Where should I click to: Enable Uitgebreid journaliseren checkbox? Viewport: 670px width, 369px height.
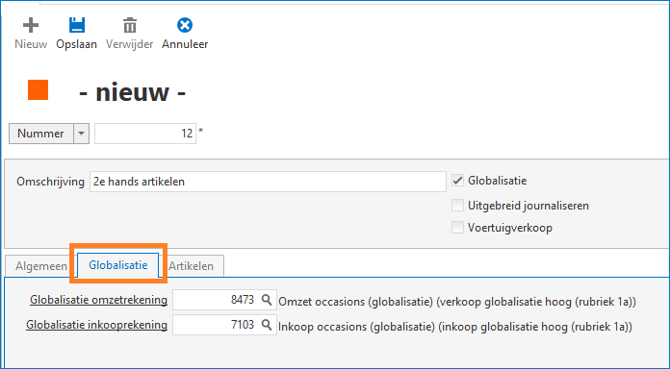(x=458, y=205)
